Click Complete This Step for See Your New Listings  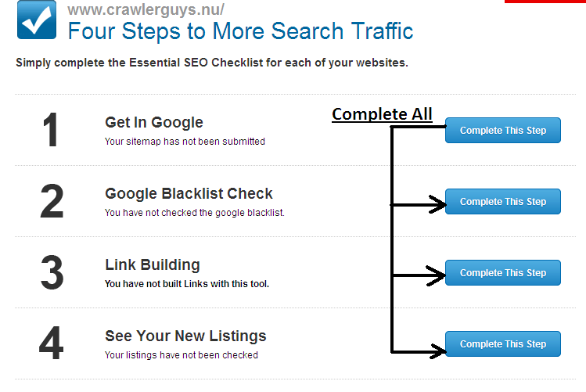click(502, 343)
